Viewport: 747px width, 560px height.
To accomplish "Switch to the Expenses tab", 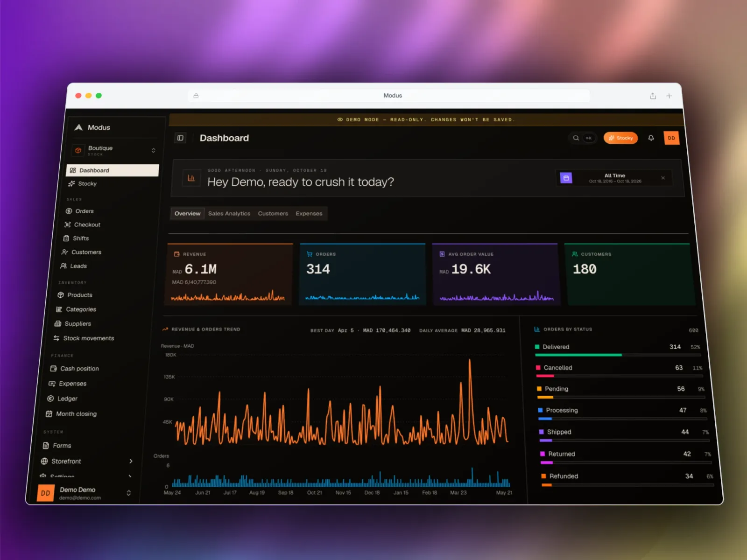I will click(x=309, y=213).
